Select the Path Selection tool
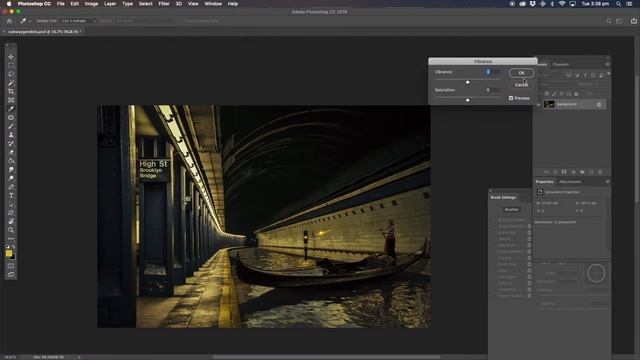Viewport: 640px width, 360px height. point(11,204)
